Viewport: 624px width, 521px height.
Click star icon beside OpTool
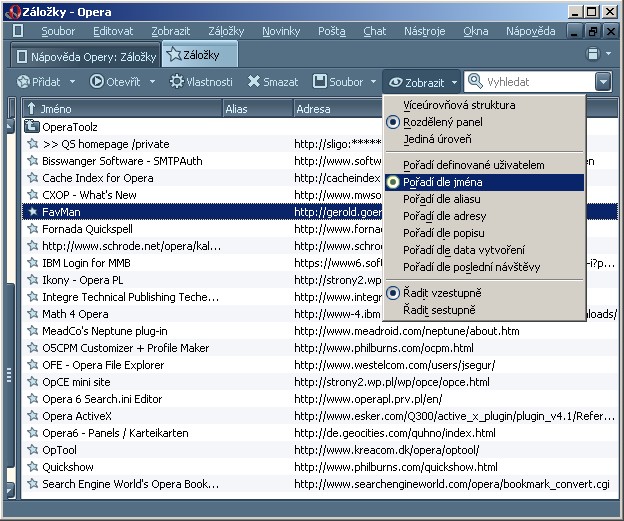tap(33, 450)
